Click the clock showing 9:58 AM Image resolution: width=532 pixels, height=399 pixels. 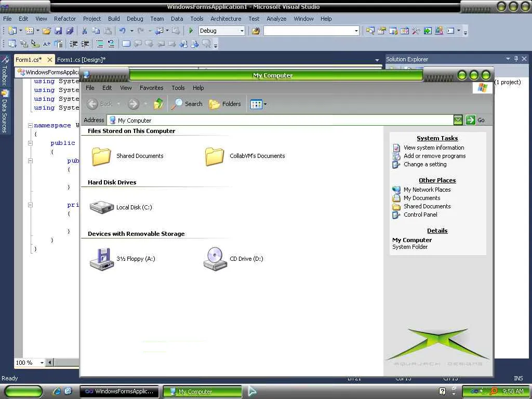pos(513,391)
